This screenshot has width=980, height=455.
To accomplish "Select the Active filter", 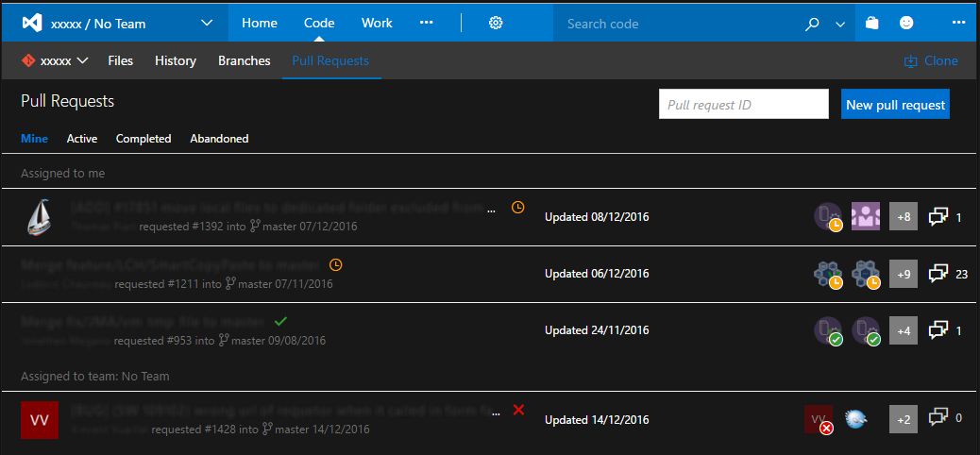I will coord(82,138).
